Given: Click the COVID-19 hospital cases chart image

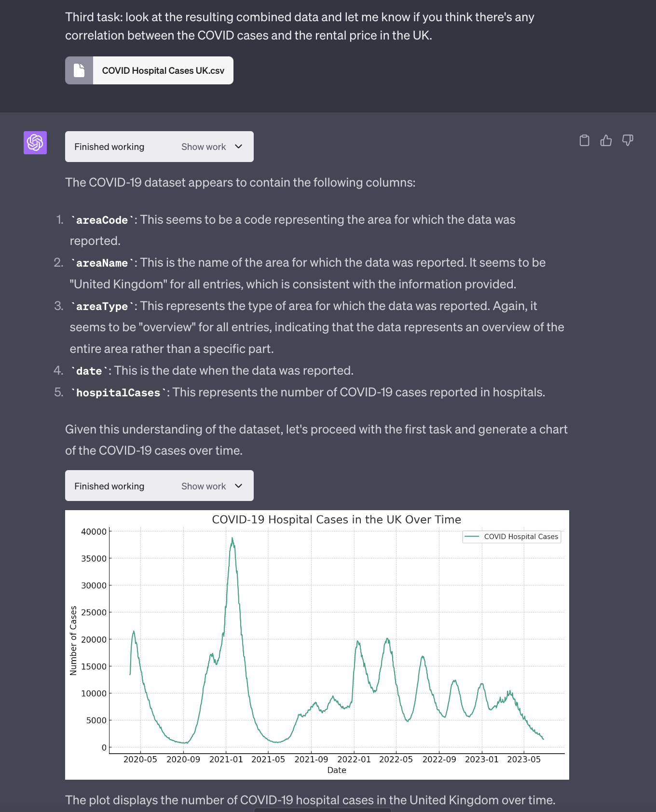Looking at the screenshot, I should [x=317, y=645].
